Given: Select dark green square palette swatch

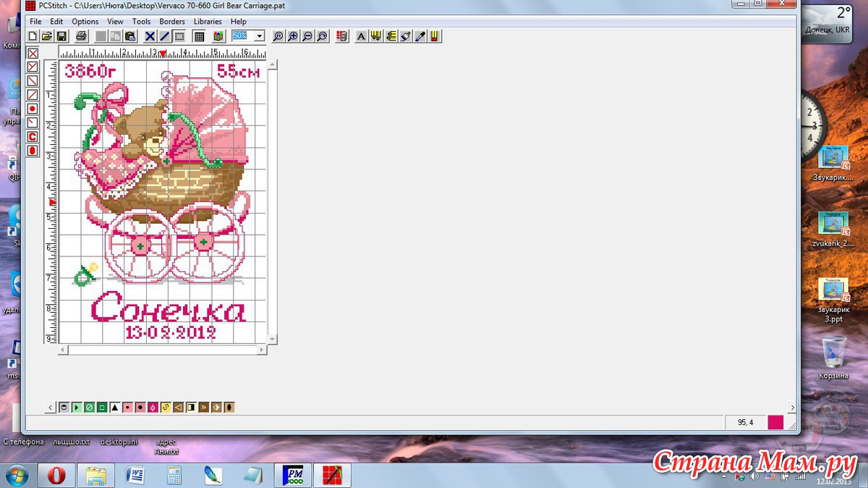Looking at the screenshot, I should pyautogui.click(x=102, y=408).
